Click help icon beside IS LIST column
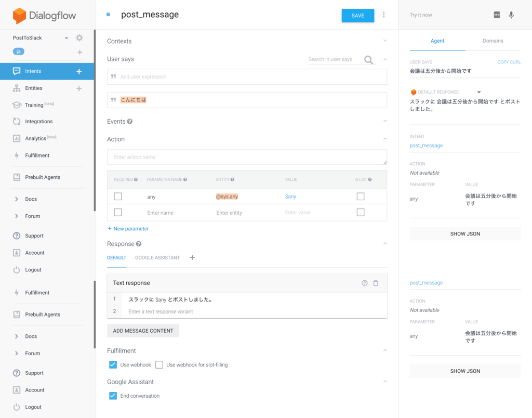Image resolution: width=532 pixels, height=418 pixels. pyautogui.click(x=370, y=179)
